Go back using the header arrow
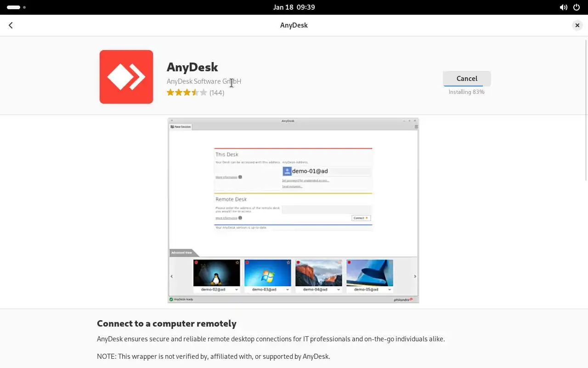 pos(11,25)
